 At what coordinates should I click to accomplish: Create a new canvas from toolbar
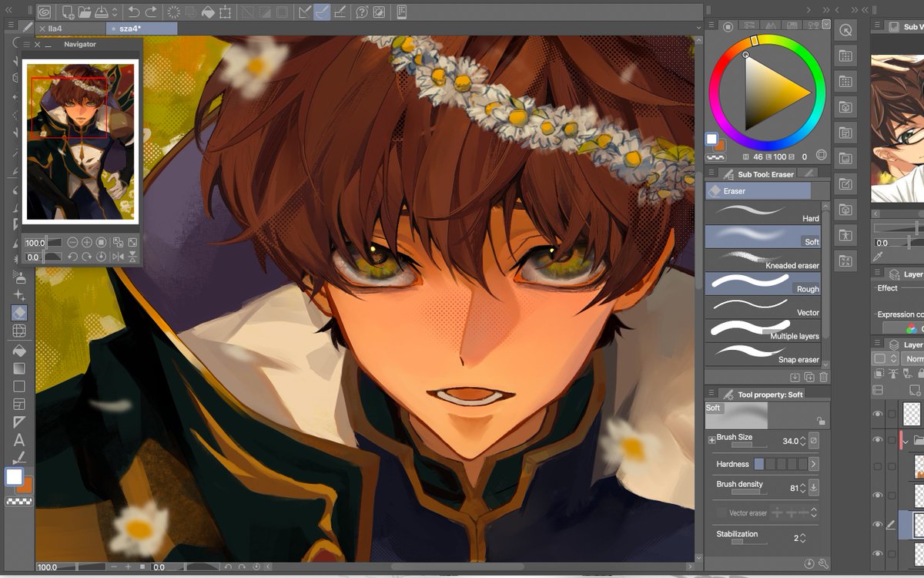[69, 12]
